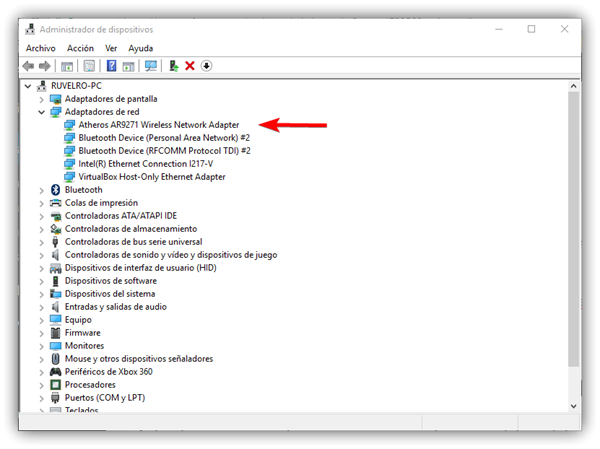Click the Controladoras de almacenamiento icon
This screenshot has width=600, height=449.
tap(55, 229)
